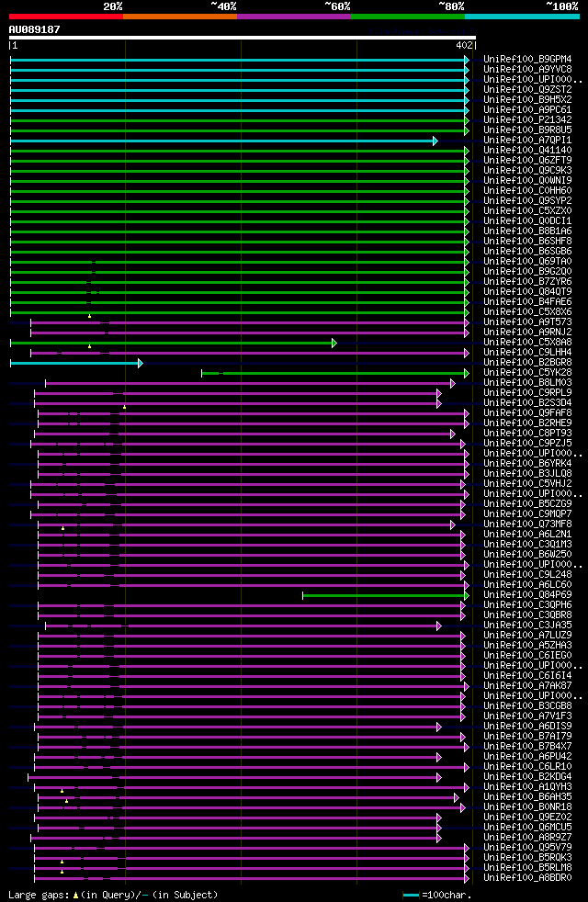Click the yellow gap marker above the Q9FAF8 bar

click(124, 407)
